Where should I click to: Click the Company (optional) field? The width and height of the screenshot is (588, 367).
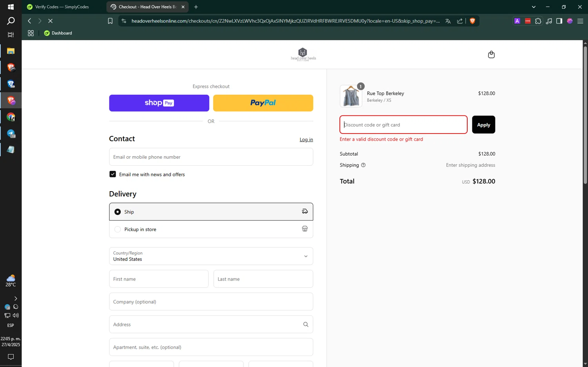211,302
